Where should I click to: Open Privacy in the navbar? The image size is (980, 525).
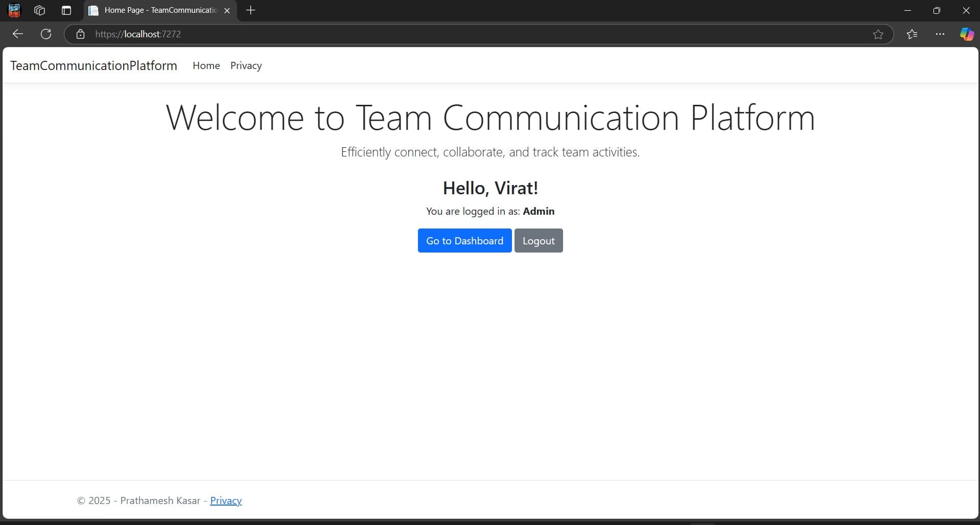246,65
